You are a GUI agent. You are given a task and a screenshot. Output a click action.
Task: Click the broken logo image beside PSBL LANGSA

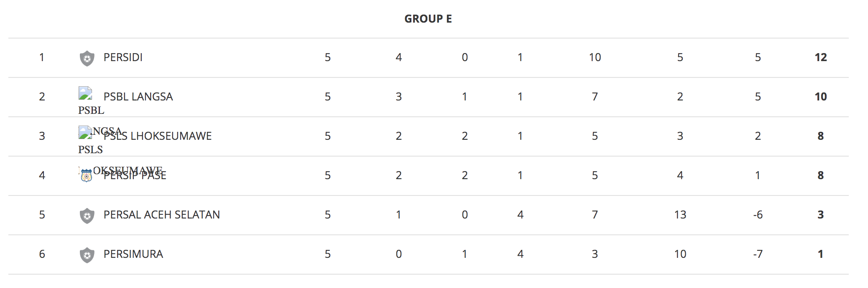pyautogui.click(x=85, y=93)
